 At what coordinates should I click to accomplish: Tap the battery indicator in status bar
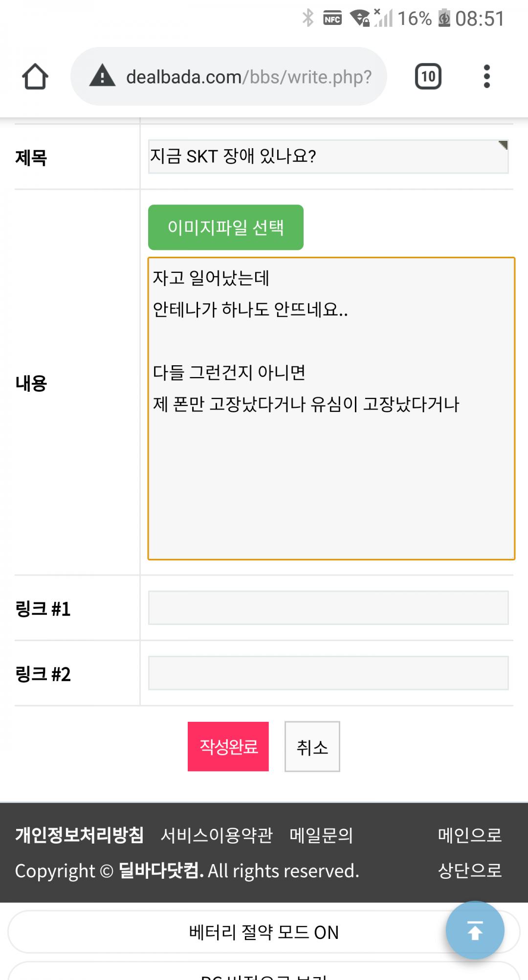tap(444, 18)
